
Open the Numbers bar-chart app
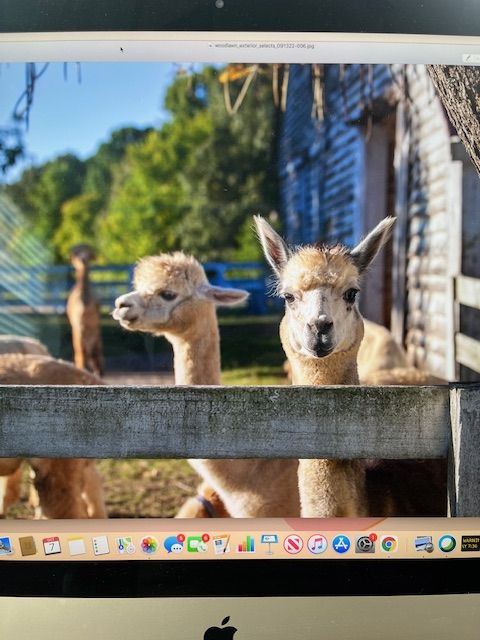pyautogui.click(x=246, y=544)
